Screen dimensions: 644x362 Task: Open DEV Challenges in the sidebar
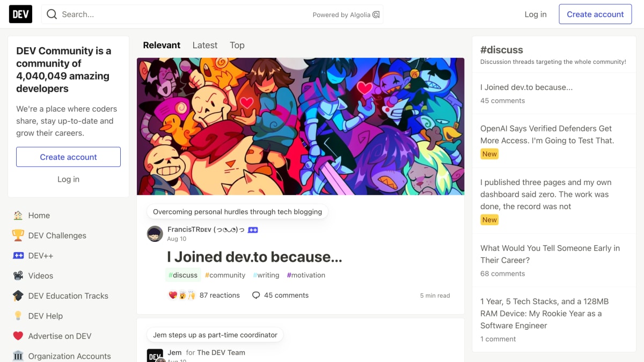68,235
